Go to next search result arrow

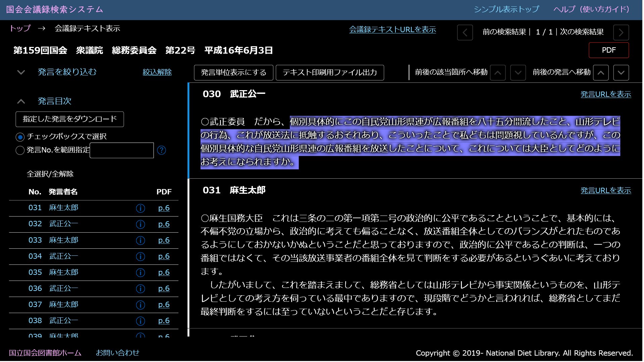coord(621,33)
